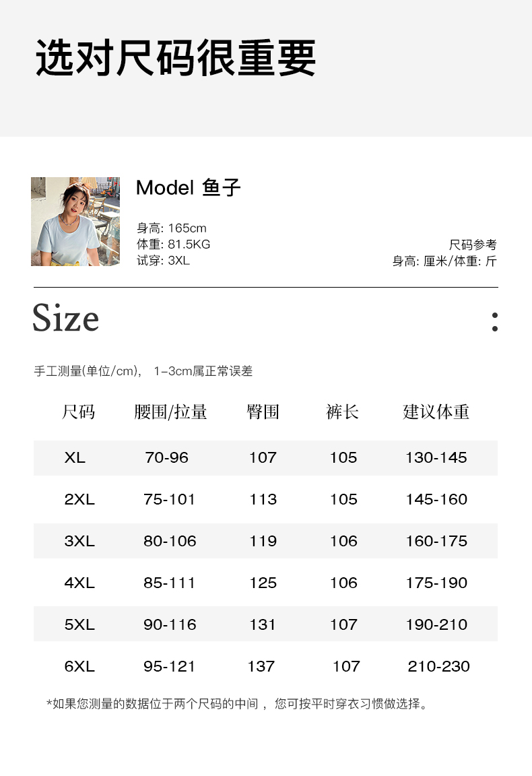
Task: Click the 95-121 waist value cell
Action: (169, 667)
